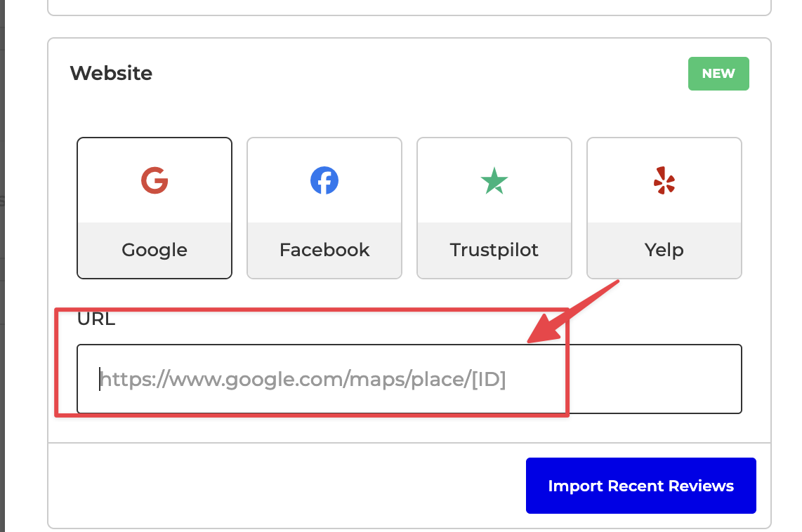Click the "Yelp" label text
The image size is (802, 532).
point(664,250)
